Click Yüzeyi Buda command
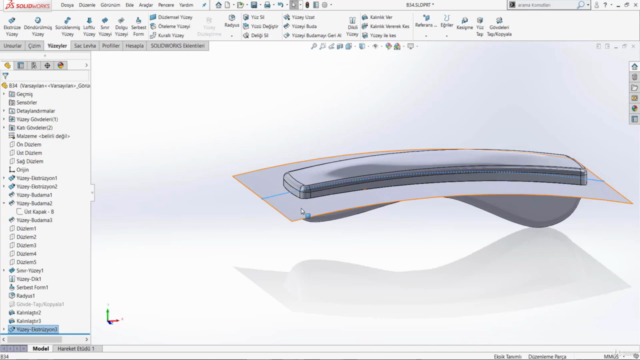This screenshot has width=640, height=360. (300, 27)
